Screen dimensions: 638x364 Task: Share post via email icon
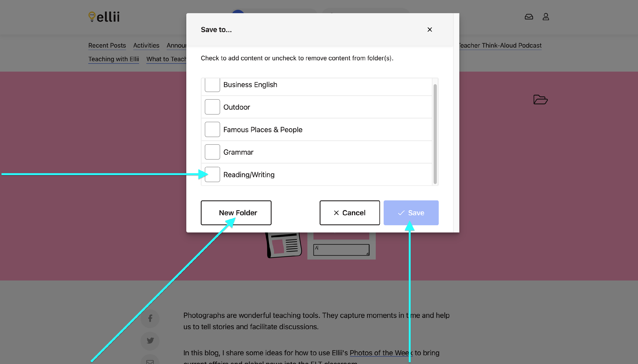coord(150,361)
